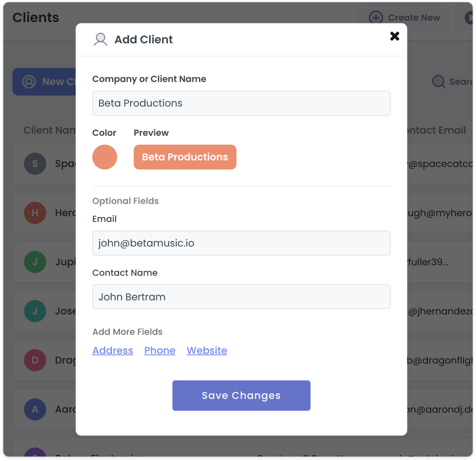Click the Company or Client Name field
This screenshot has width=476, height=461.
241,103
